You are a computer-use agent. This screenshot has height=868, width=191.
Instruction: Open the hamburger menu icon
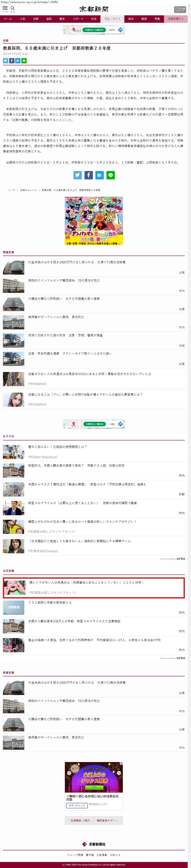tap(5, 8)
